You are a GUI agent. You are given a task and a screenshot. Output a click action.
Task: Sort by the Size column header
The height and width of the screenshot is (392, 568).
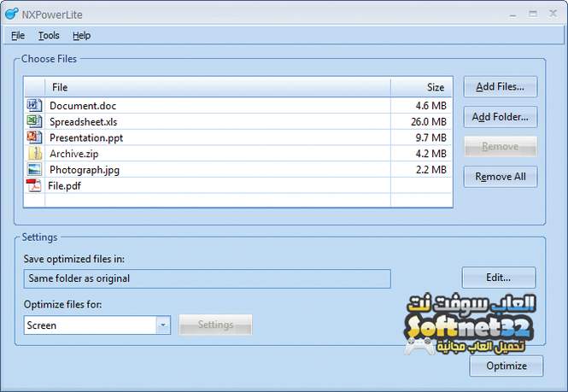point(422,87)
